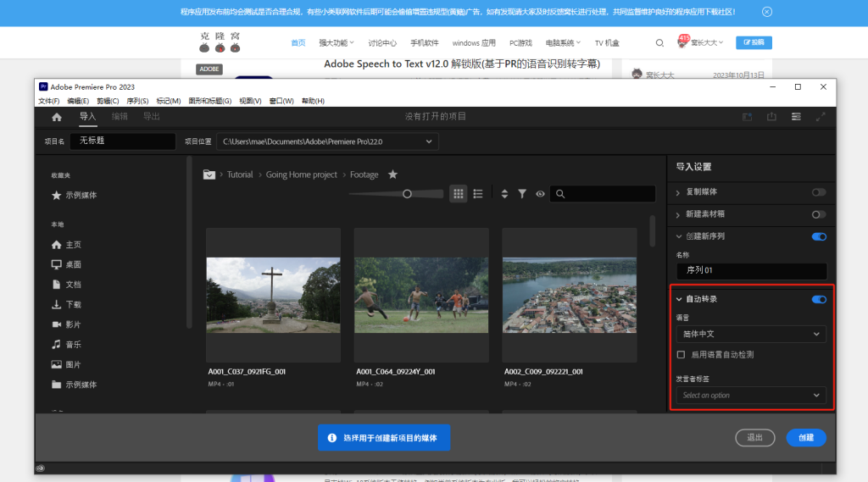
Task: Open 示例媒体 folder under local
Action: (x=75, y=385)
